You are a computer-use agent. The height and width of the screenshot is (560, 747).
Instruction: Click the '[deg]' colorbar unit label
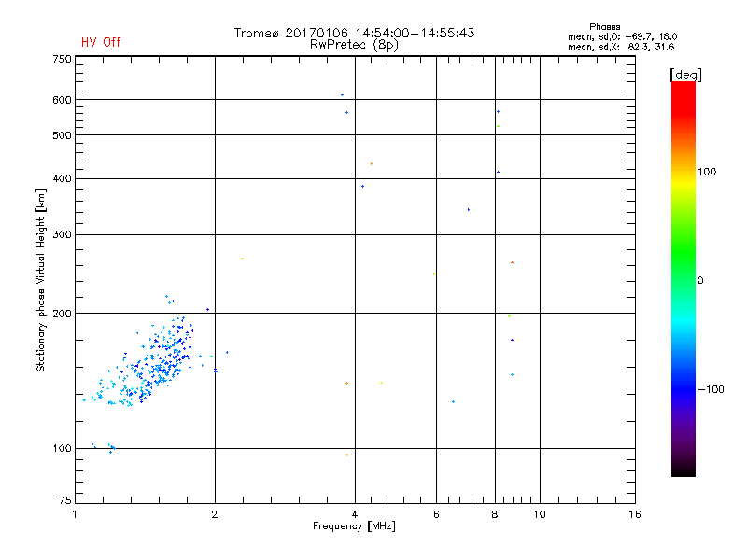(685, 75)
